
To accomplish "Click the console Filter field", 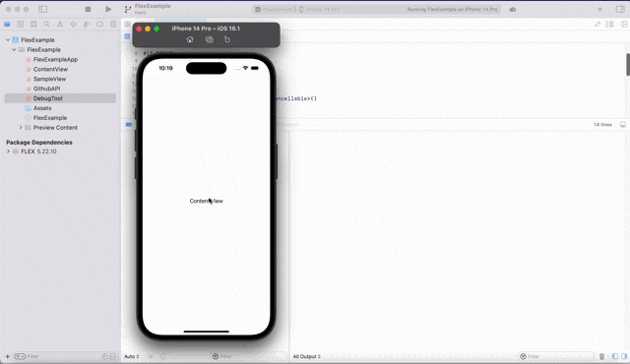I will click(556, 356).
